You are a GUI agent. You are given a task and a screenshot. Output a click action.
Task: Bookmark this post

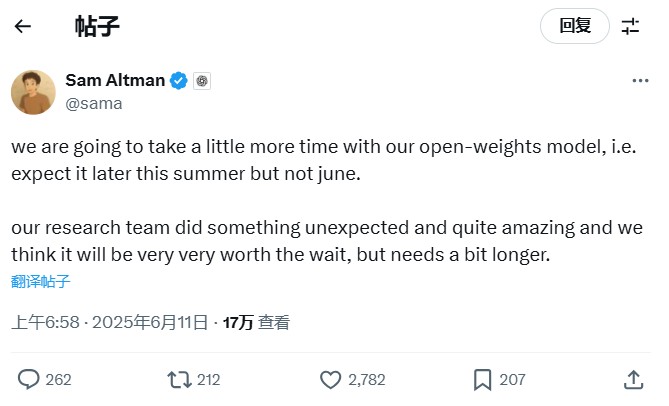(x=482, y=379)
